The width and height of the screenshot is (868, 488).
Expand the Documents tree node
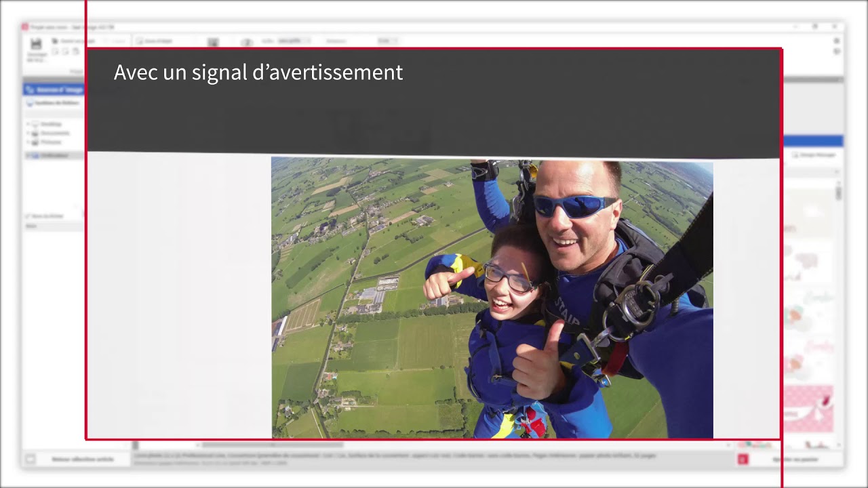click(x=28, y=134)
